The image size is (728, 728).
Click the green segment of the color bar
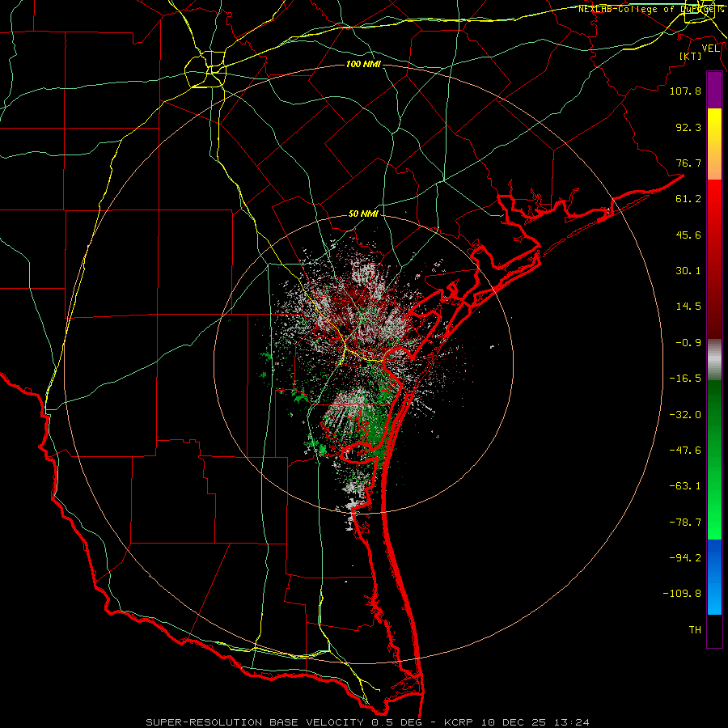click(714, 459)
